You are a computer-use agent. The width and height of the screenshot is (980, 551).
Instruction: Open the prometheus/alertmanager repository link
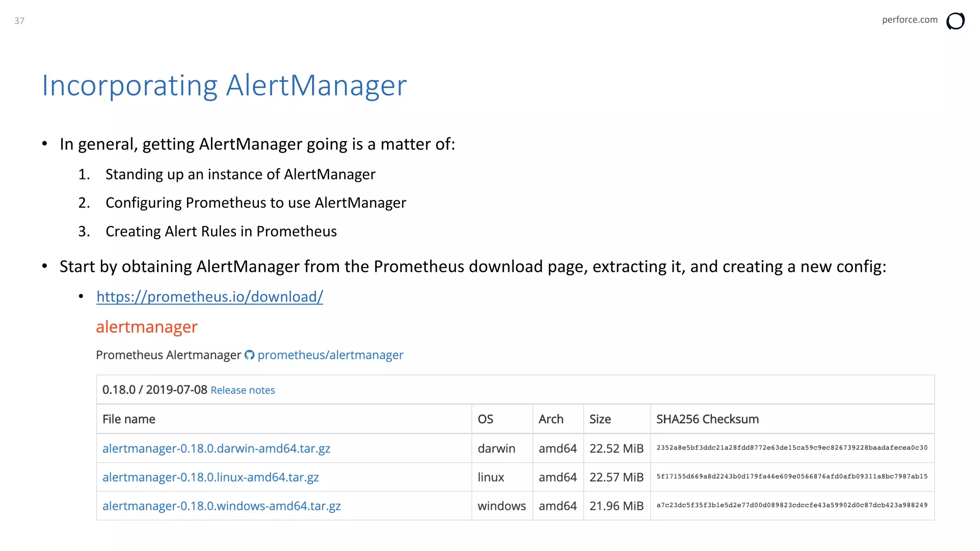click(x=330, y=355)
